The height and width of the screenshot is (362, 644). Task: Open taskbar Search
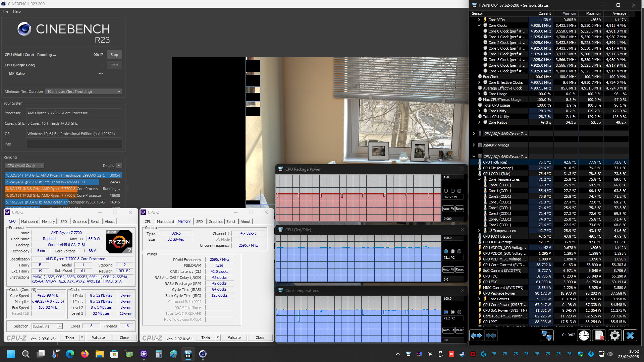[x=25, y=354]
